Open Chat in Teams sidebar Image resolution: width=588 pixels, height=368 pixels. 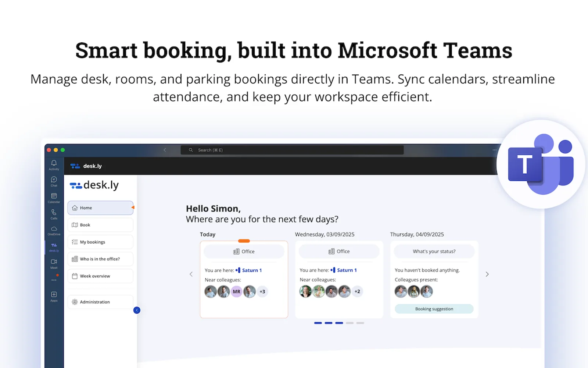tap(54, 181)
